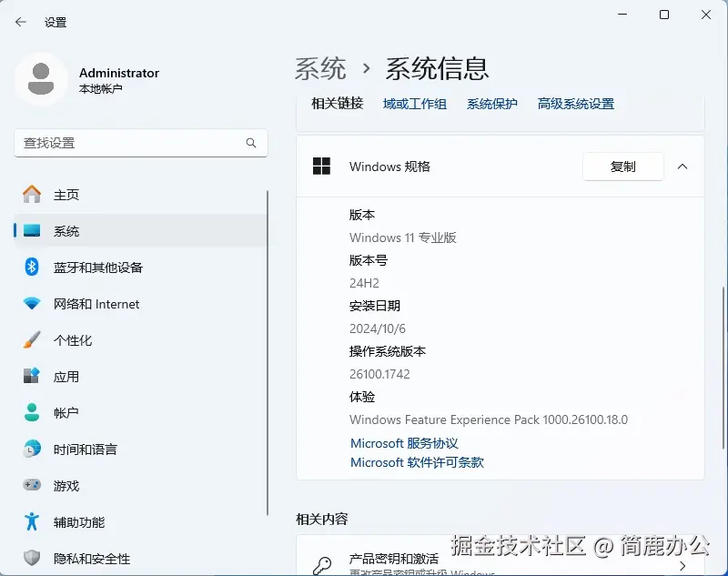Open 应用 settings page

(x=141, y=376)
